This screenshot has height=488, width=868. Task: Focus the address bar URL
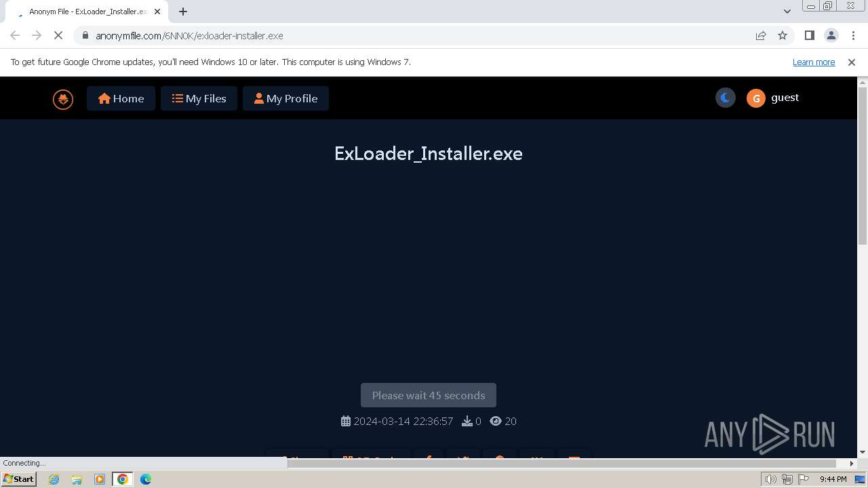click(189, 35)
